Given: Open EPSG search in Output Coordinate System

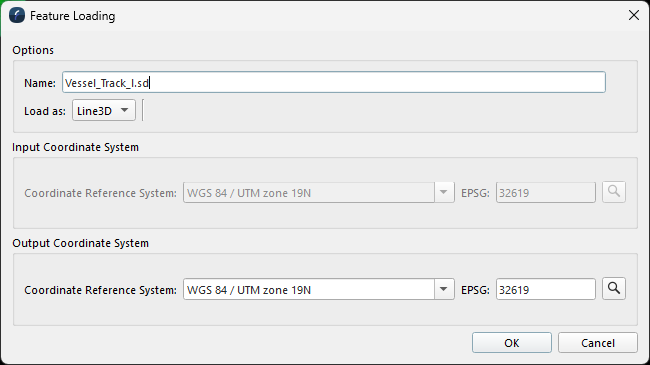Looking at the screenshot, I should pos(614,289).
